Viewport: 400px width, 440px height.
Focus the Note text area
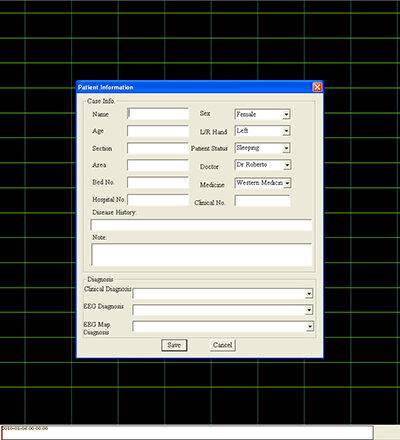tap(202, 255)
